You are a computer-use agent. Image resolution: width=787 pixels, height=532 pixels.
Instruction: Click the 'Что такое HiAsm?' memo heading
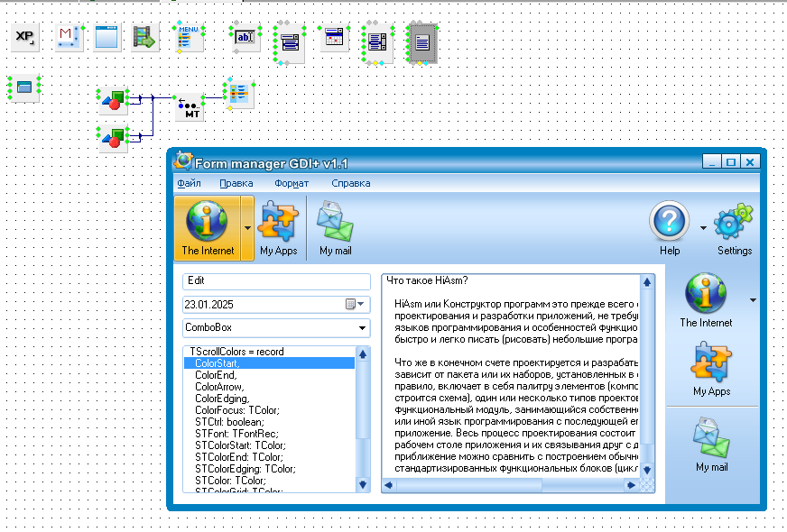[427, 280]
